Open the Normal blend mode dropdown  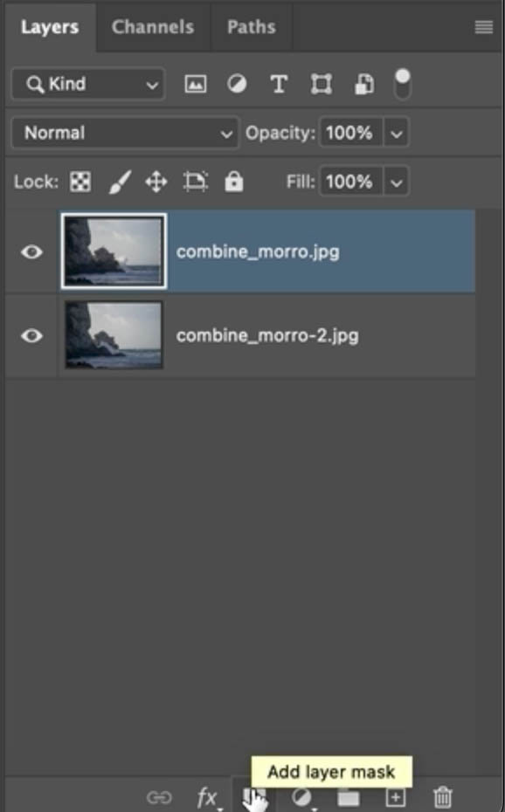tap(125, 133)
